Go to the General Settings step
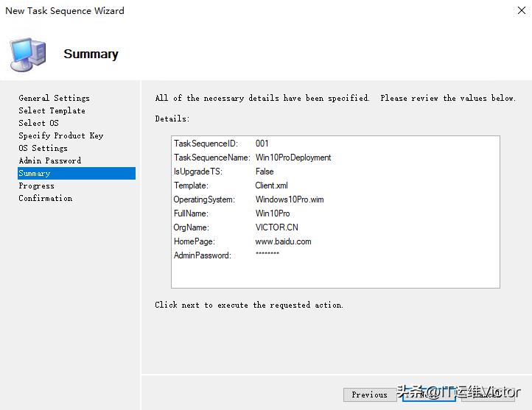Viewport: 532px width, 410px height. [55, 98]
